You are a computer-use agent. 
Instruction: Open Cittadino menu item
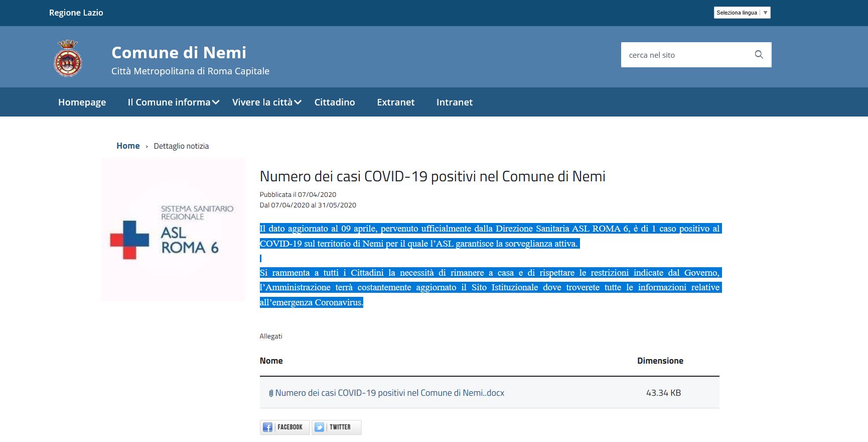[x=335, y=102]
